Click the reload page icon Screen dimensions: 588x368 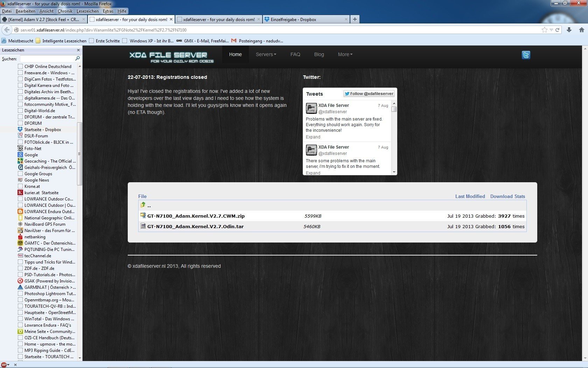(558, 30)
